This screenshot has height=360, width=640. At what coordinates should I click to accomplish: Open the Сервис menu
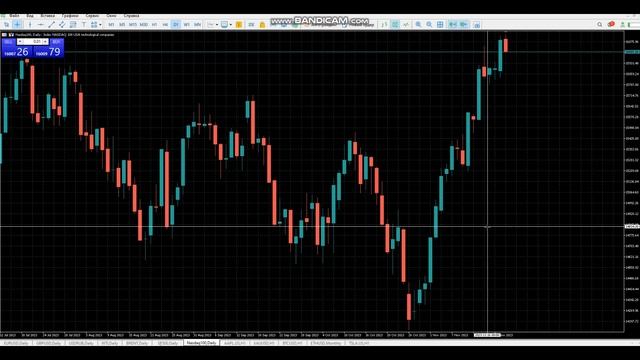click(92, 16)
